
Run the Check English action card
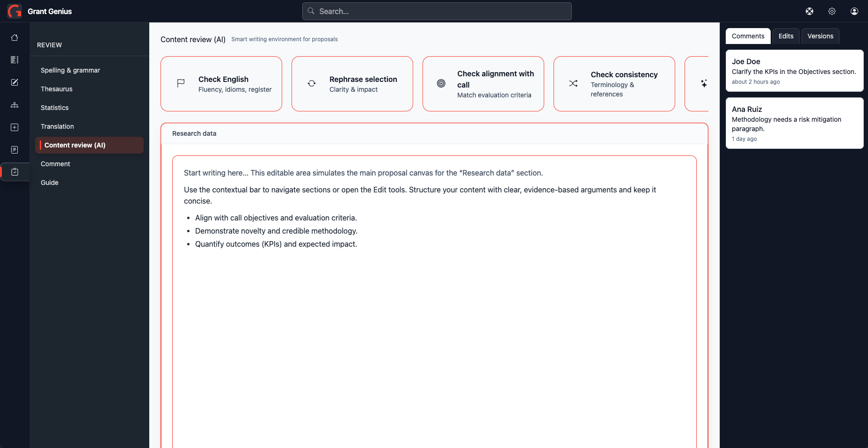coord(221,84)
